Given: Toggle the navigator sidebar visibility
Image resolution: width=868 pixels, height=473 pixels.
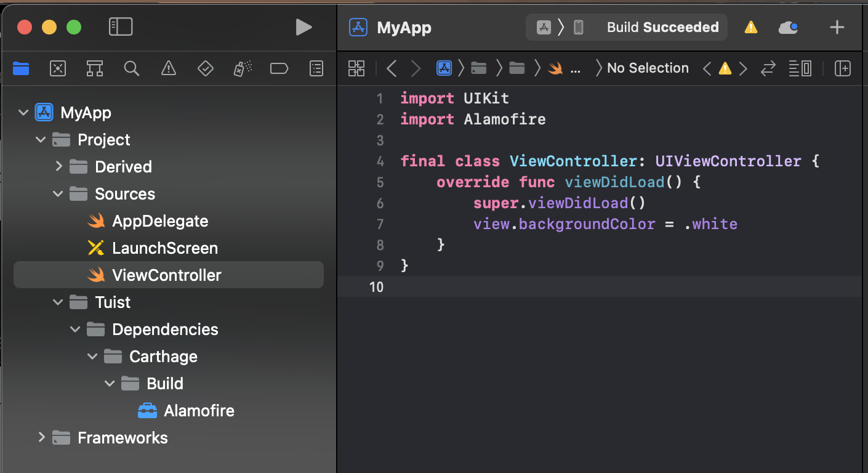Looking at the screenshot, I should 121,26.
